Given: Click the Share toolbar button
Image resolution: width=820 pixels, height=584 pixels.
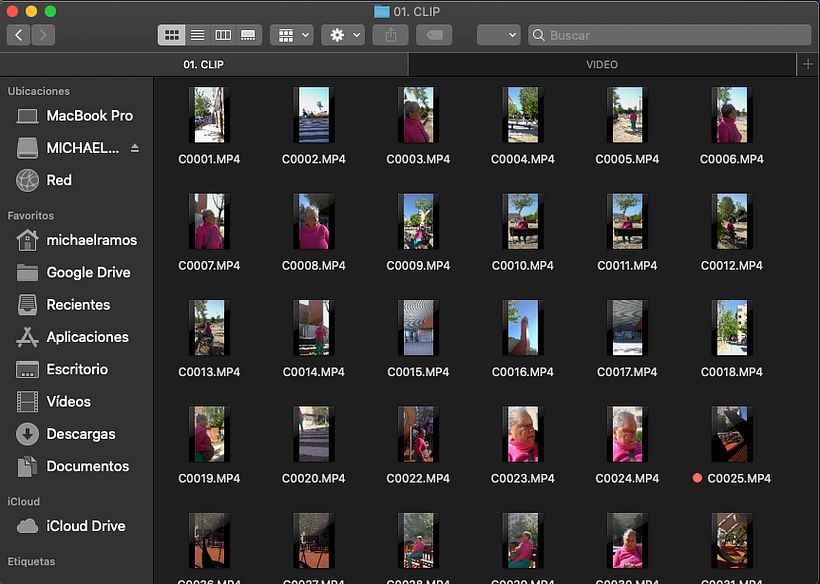Looking at the screenshot, I should click(x=390, y=35).
